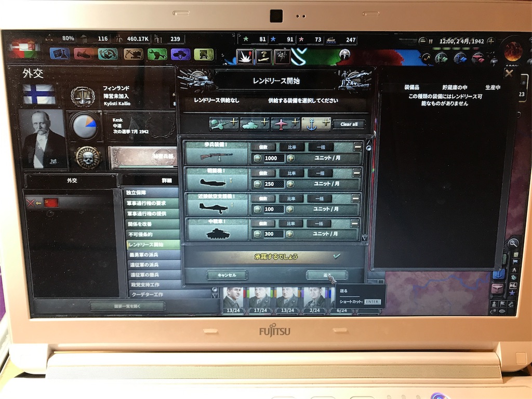Add aircraft equipment to lend-lease
Viewport: 532px width, 399px height.
click(285, 124)
